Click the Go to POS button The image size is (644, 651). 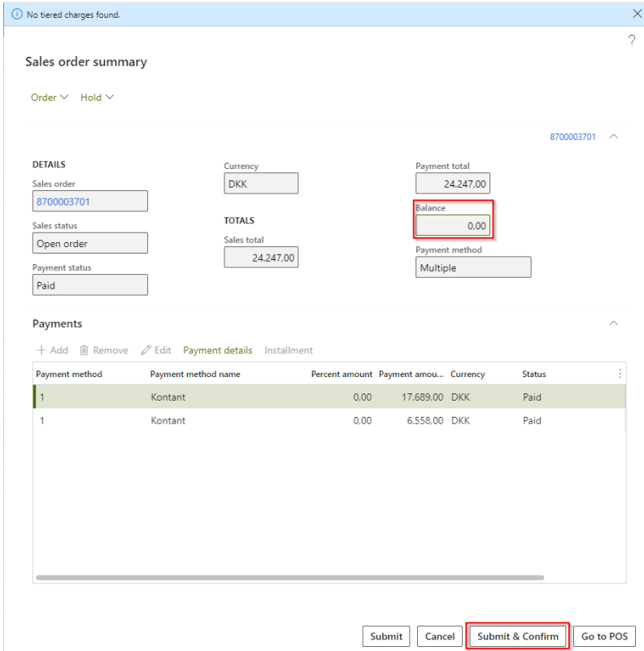[x=604, y=636]
